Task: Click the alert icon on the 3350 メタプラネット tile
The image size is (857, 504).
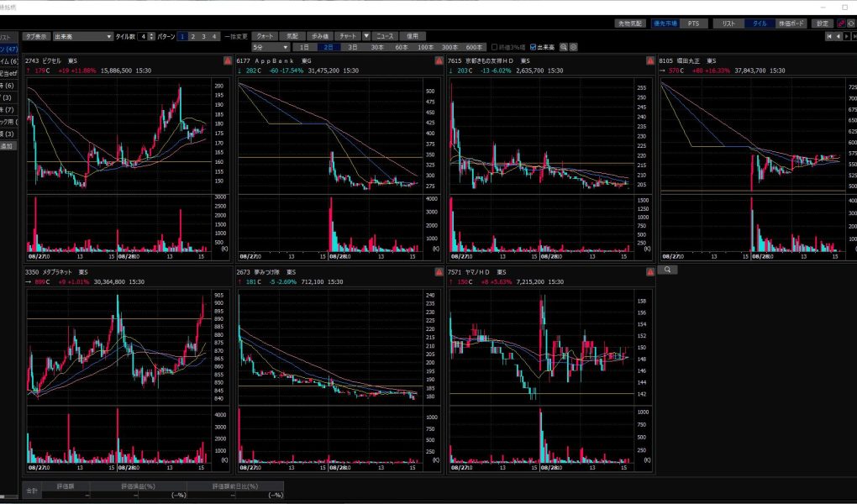Action: [x=227, y=272]
